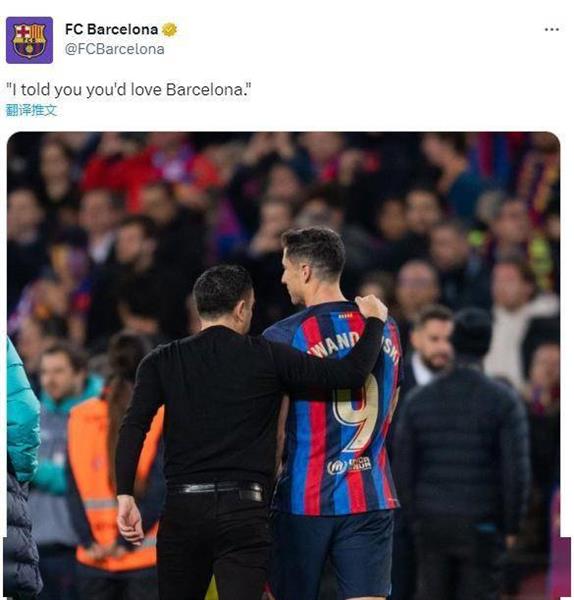574x600 pixels.
Task: Click the sponsor logo below the jersey number
Action: [x=349, y=465]
